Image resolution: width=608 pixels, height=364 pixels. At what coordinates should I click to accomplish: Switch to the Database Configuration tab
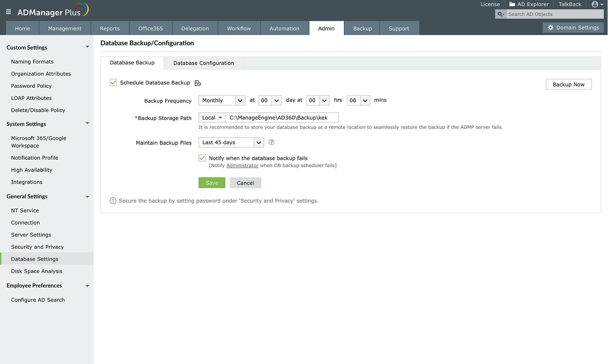(203, 63)
